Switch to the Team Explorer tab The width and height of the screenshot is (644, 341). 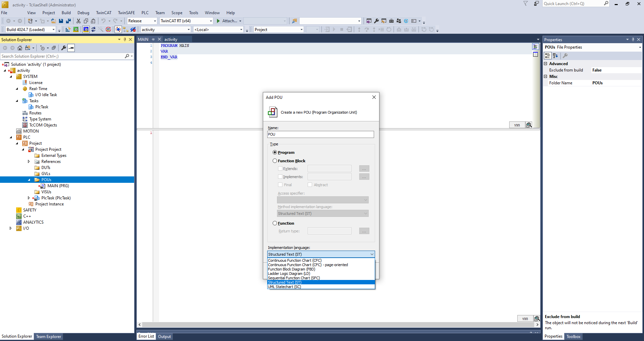click(x=49, y=337)
